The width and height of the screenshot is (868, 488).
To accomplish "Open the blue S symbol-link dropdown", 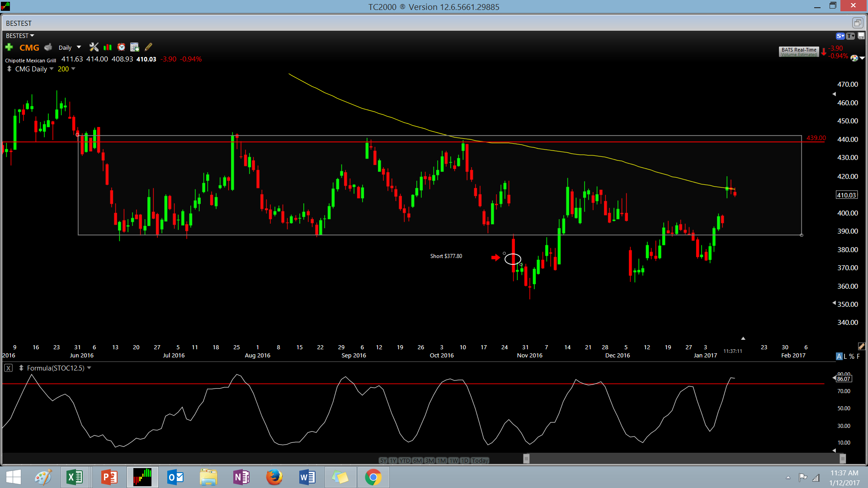I will (840, 36).
